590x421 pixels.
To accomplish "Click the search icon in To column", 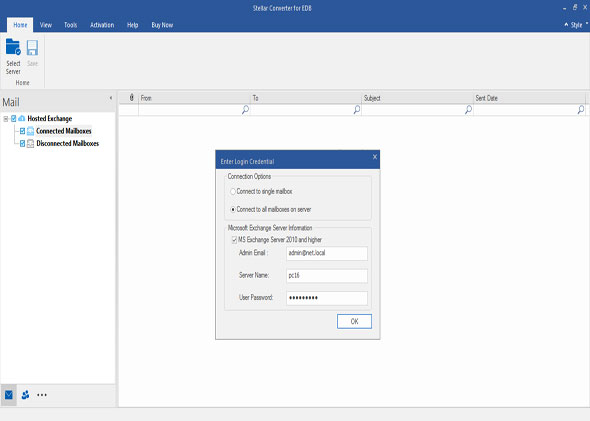I will (357, 109).
